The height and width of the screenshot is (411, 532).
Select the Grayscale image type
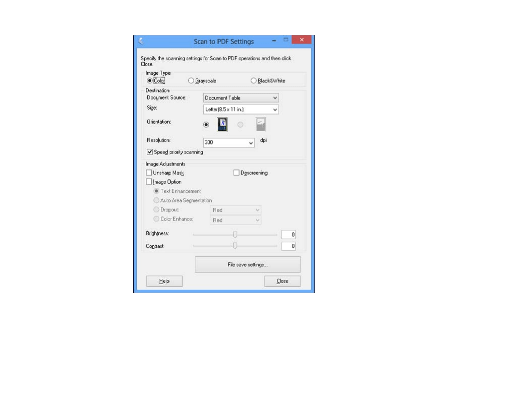202,81
